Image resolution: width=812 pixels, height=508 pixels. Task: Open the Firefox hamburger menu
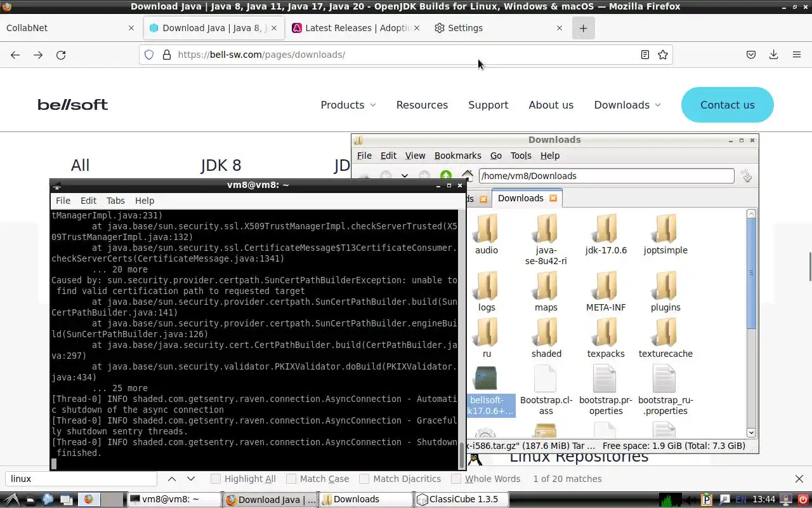coord(797,55)
